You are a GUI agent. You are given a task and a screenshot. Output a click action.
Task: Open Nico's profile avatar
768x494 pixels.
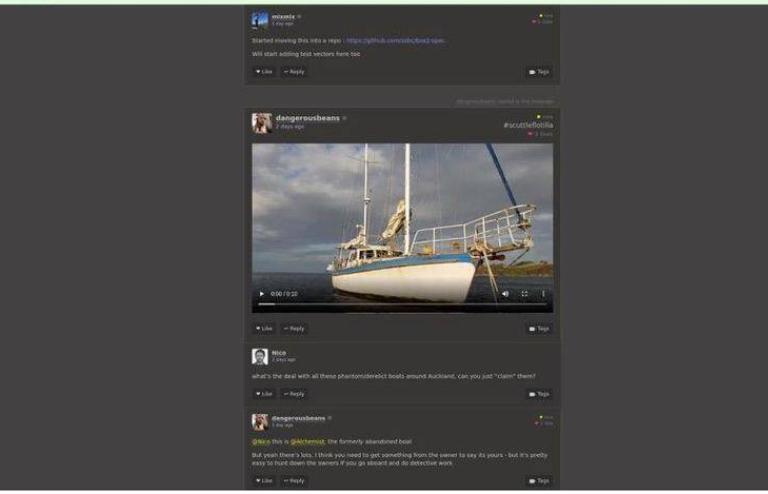pos(260,356)
